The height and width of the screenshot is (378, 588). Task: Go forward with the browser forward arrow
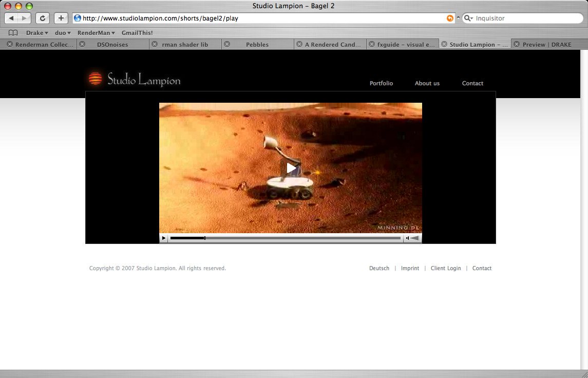pyautogui.click(x=24, y=18)
